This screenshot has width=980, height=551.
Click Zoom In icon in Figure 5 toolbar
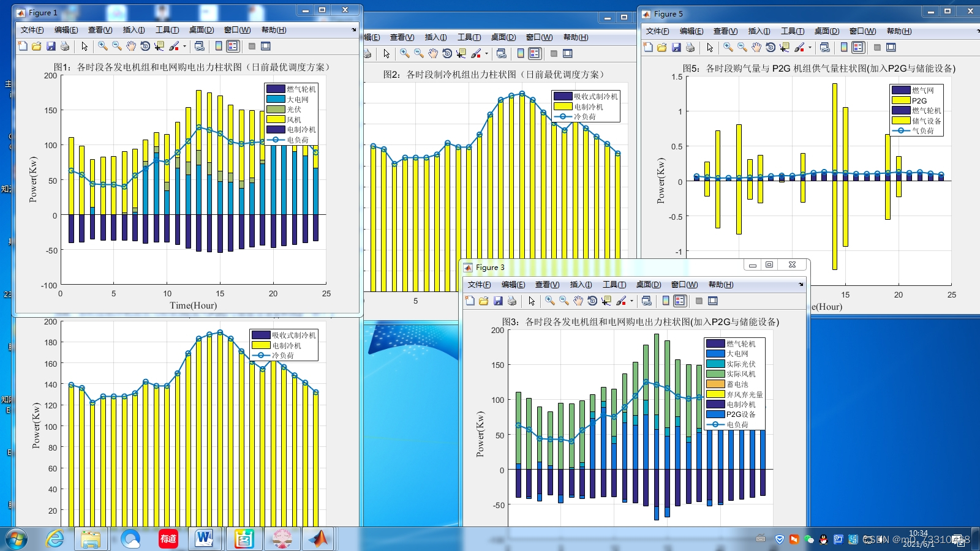coord(728,47)
